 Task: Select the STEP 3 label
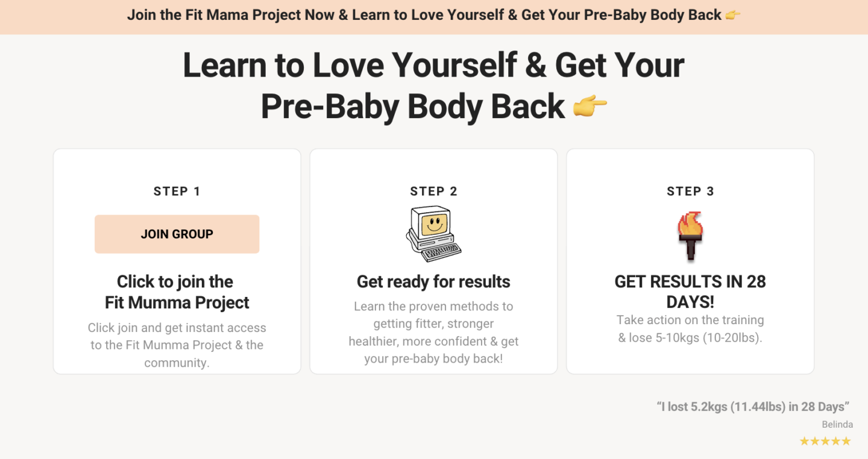[x=690, y=192]
